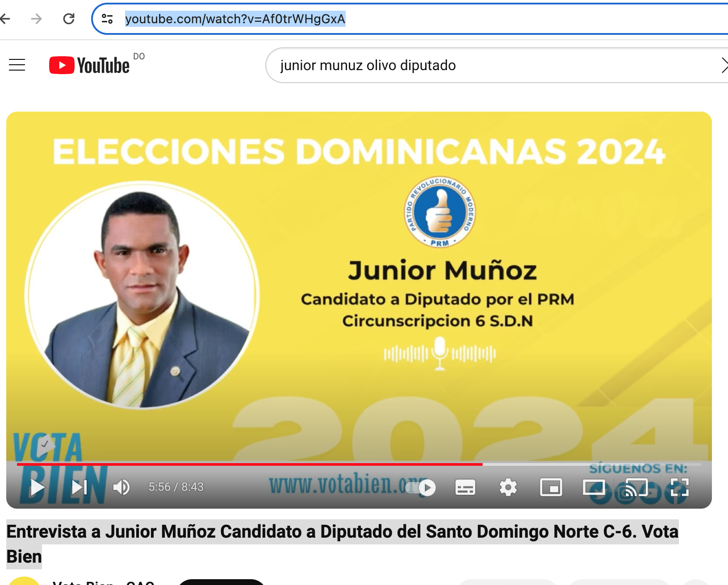Mute the video volume

tap(121, 487)
